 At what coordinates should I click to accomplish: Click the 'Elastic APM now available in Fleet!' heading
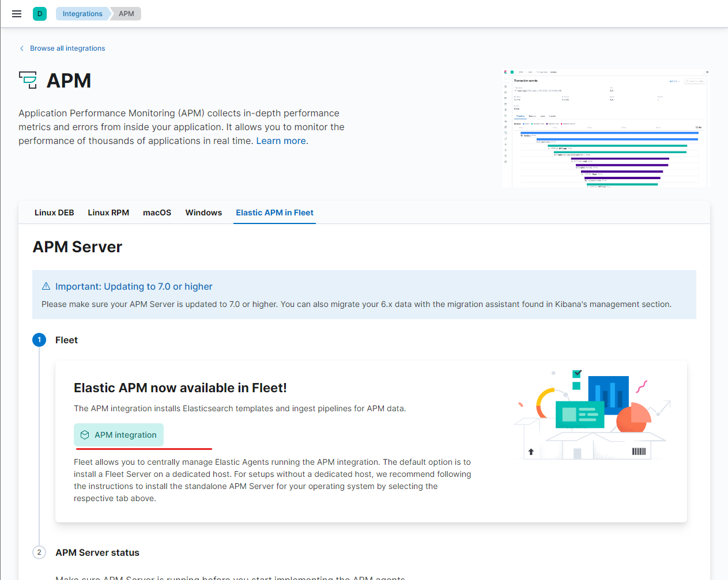click(180, 388)
